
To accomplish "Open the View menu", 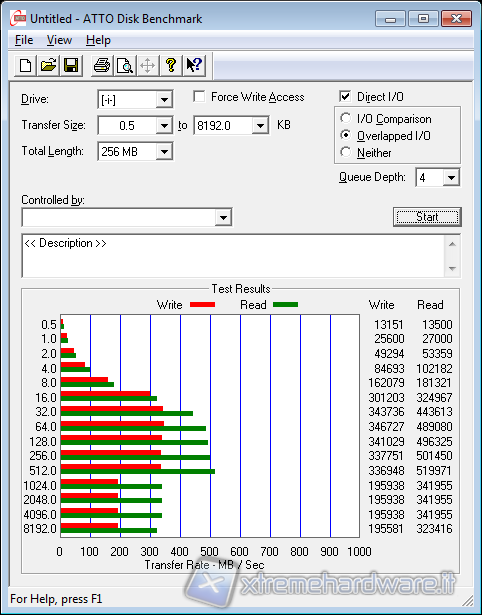I will (x=59, y=40).
